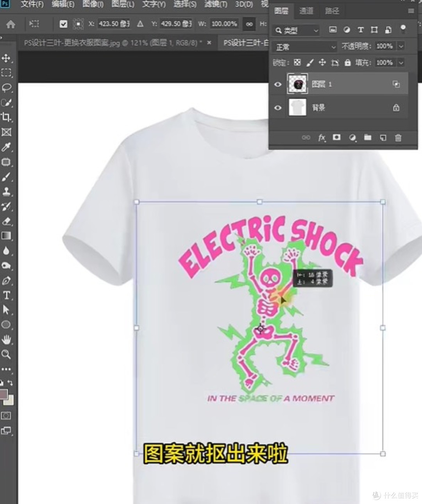Create a new layer
The image size is (422, 504).
[383, 138]
